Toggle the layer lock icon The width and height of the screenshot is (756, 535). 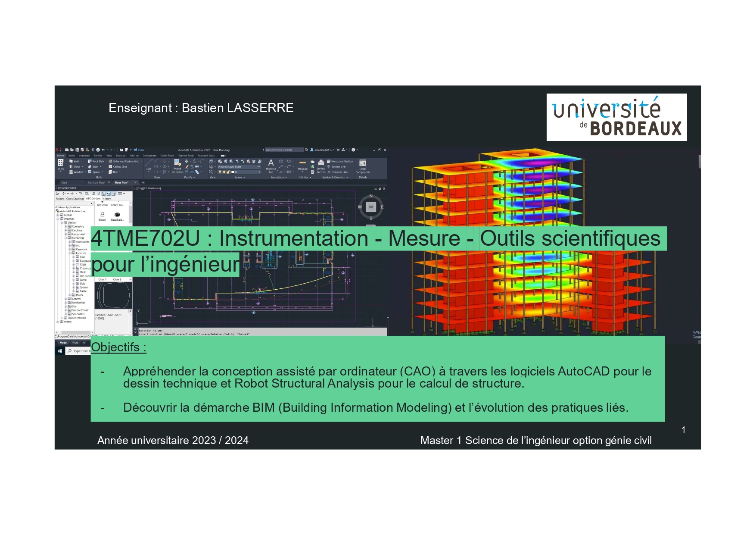point(228,172)
